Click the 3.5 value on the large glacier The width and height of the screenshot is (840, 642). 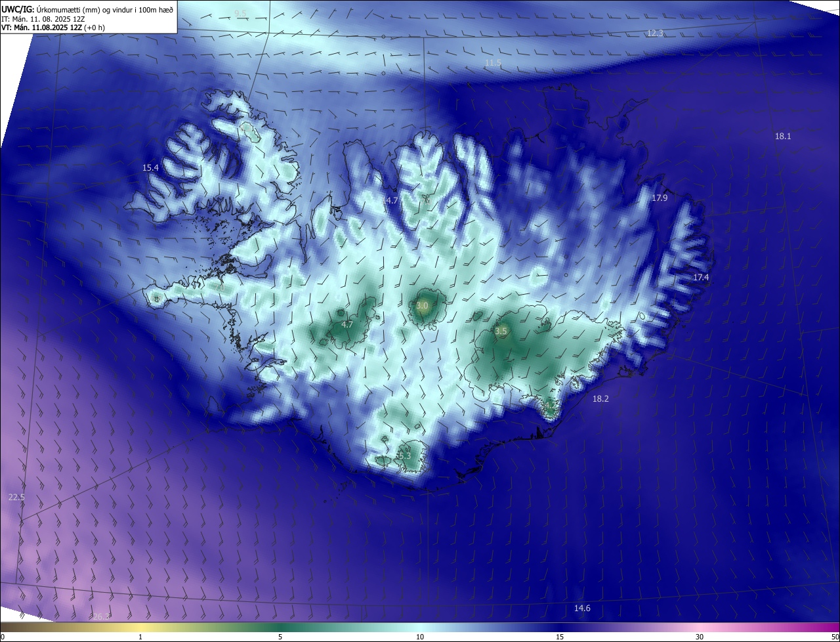click(501, 332)
